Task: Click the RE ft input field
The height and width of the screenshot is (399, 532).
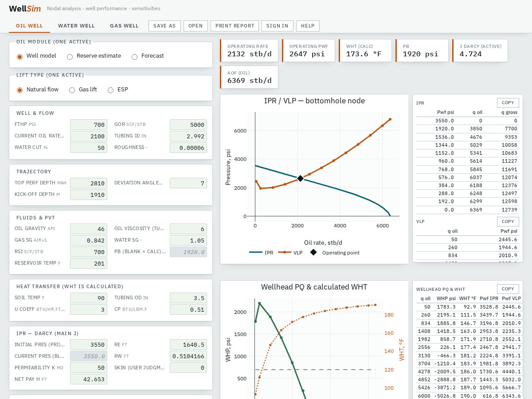Action: pyautogui.click(x=188, y=345)
